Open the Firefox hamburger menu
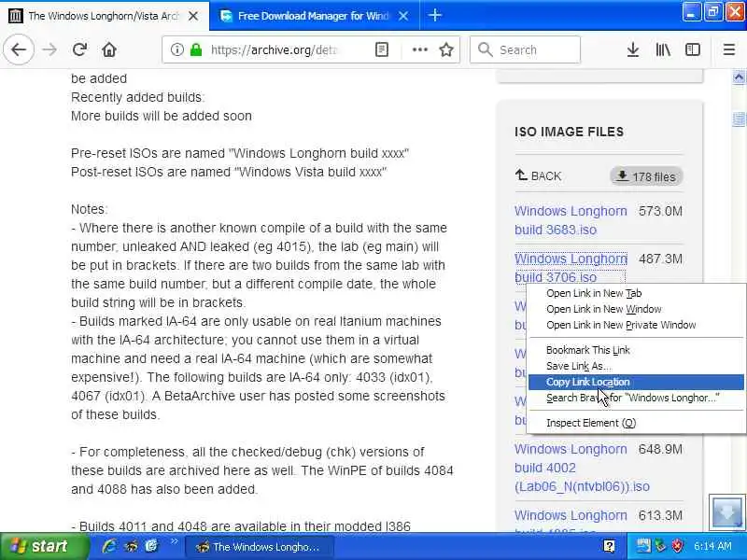The width and height of the screenshot is (747, 560). click(729, 49)
